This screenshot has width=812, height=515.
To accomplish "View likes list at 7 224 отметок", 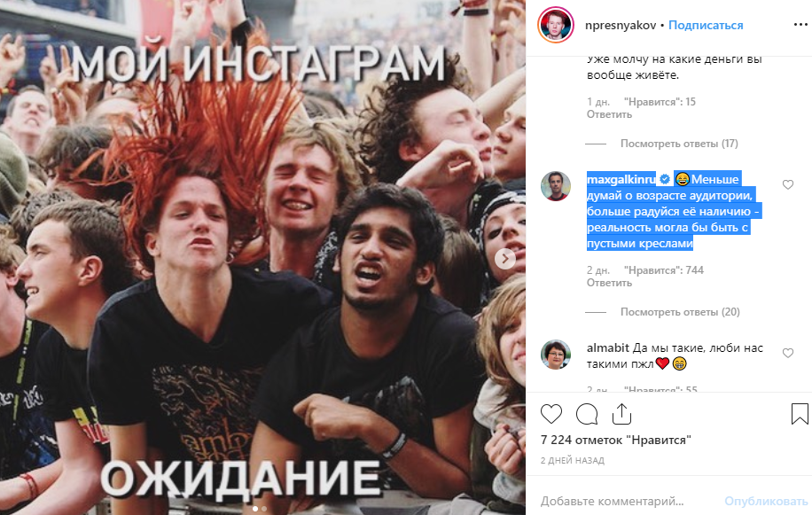I will 616,440.
